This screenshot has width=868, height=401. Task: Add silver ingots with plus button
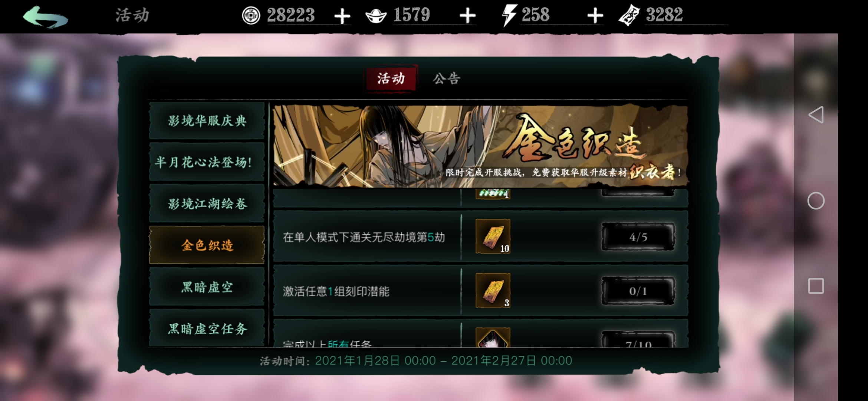point(467,16)
